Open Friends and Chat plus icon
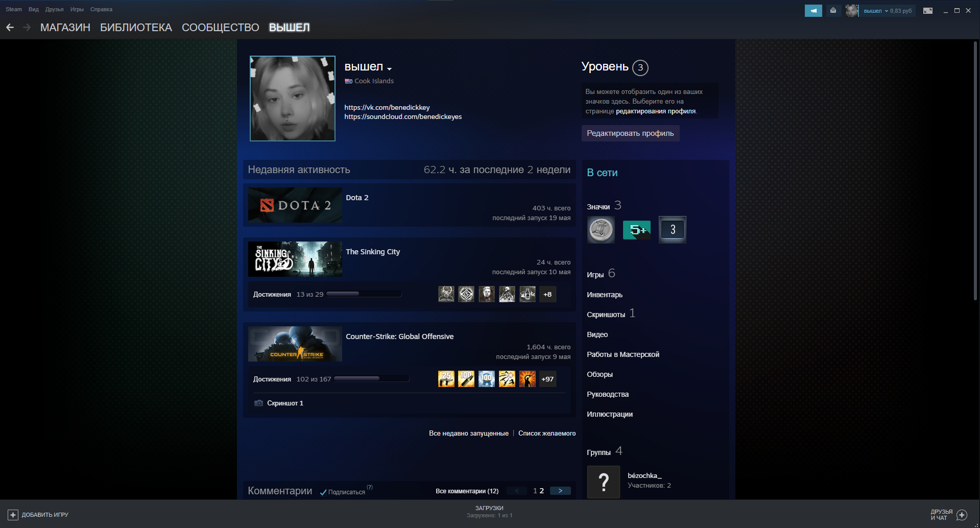The image size is (980, 528). coord(962,515)
